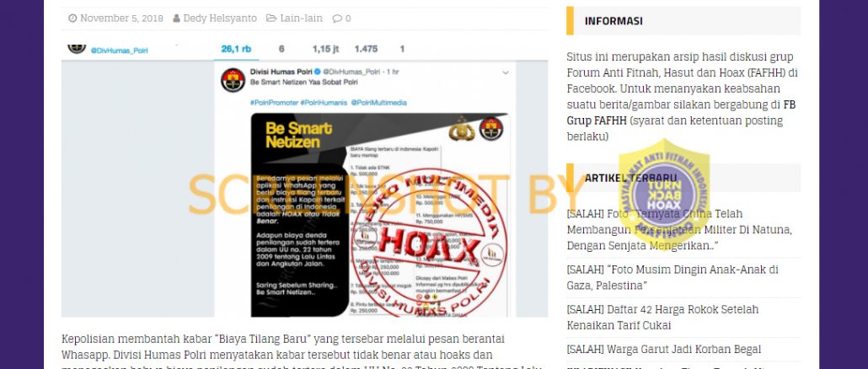The image size is (868, 369).
Task: Click the November 5, 2018 date link
Action: 122,19
